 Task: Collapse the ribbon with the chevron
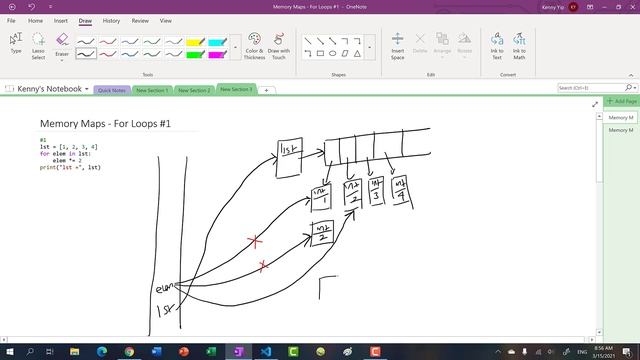pyautogui.click(x=631, y=75)
